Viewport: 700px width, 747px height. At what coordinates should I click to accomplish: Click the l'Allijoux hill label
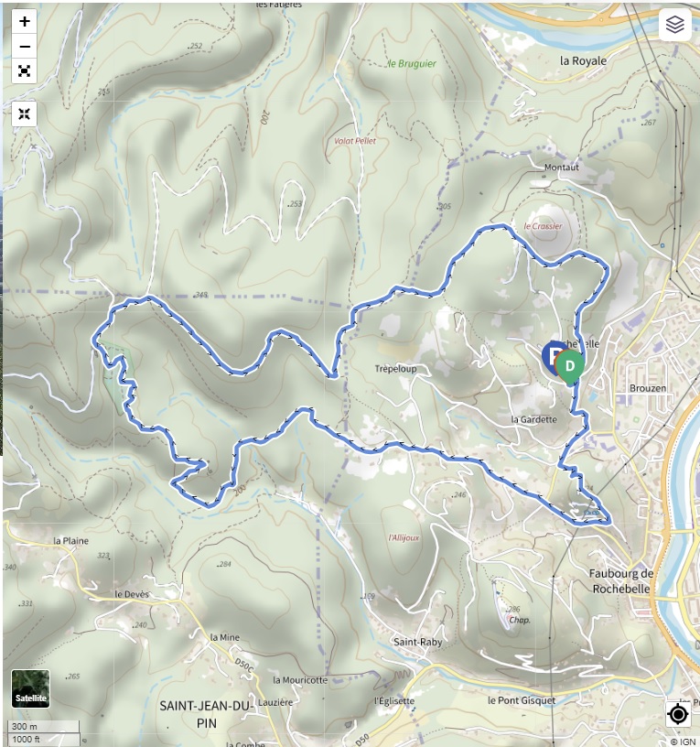(404, 538)
